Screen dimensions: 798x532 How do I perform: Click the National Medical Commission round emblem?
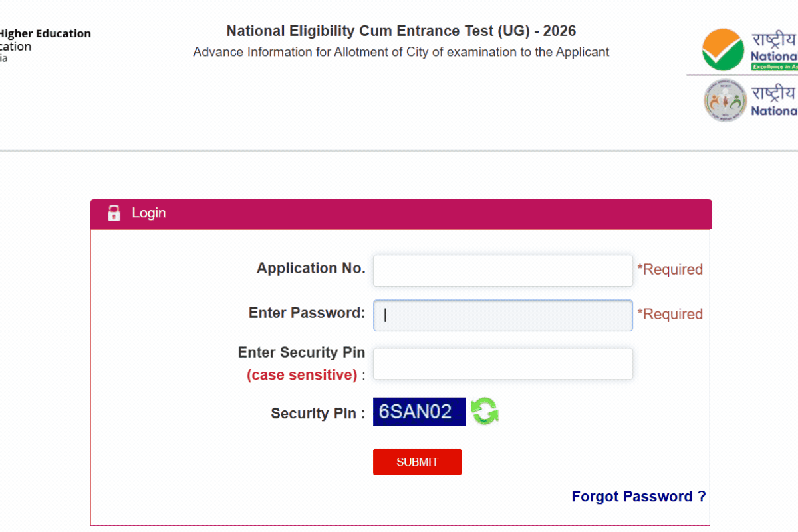point(725,101)
